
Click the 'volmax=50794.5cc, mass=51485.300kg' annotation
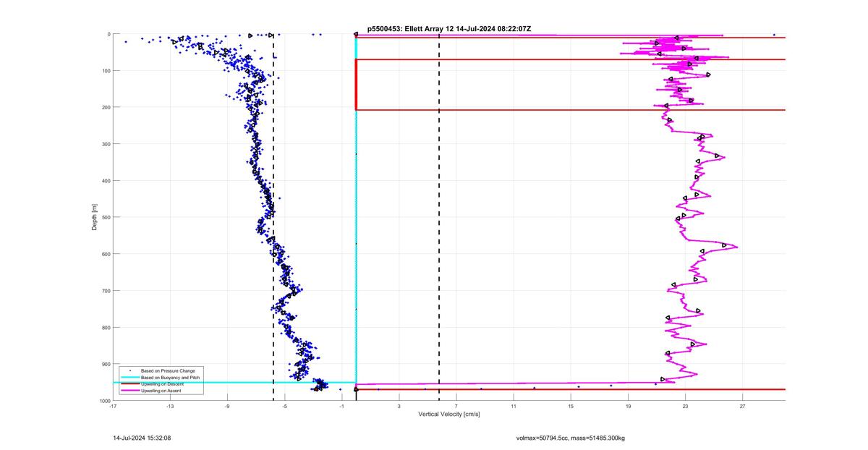point(571,438)
